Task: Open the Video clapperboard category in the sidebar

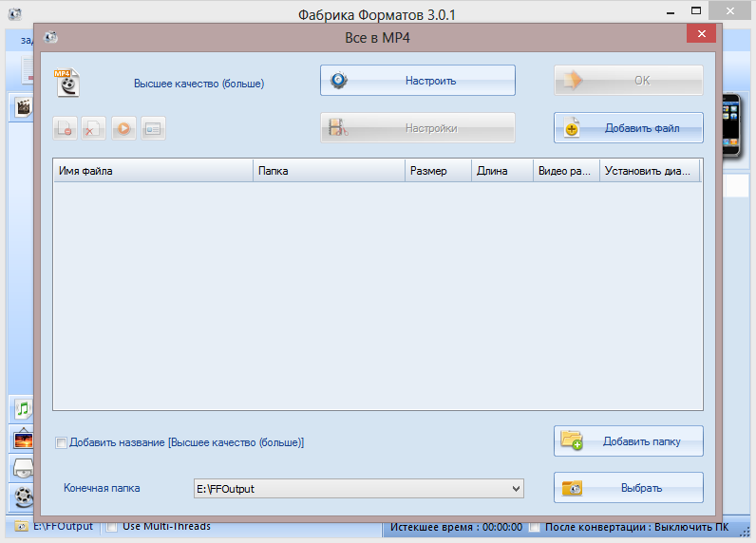Action: (x=21, y=107)
